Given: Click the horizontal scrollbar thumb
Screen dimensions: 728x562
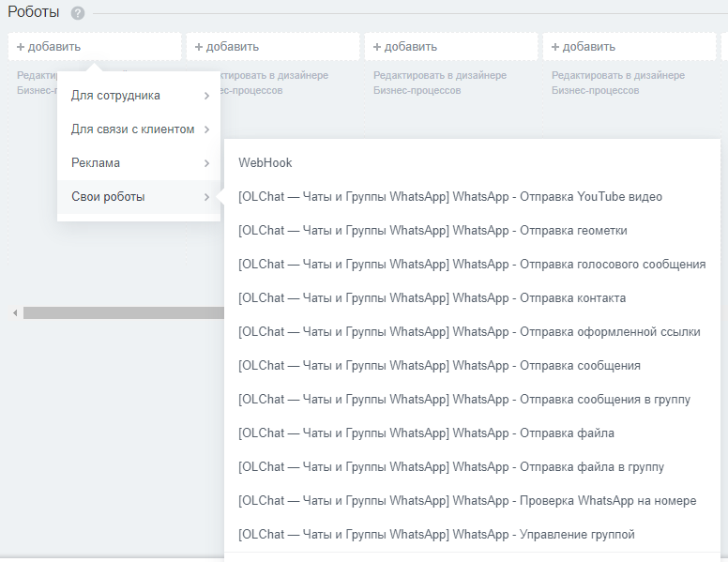Looking at the screenshot, I should click(124, 313).
